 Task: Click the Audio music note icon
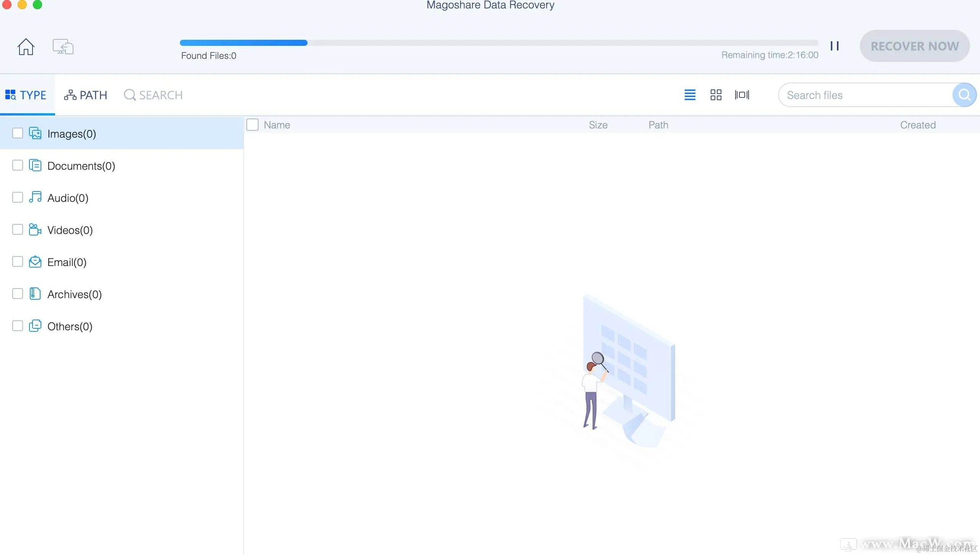(35, 197)
